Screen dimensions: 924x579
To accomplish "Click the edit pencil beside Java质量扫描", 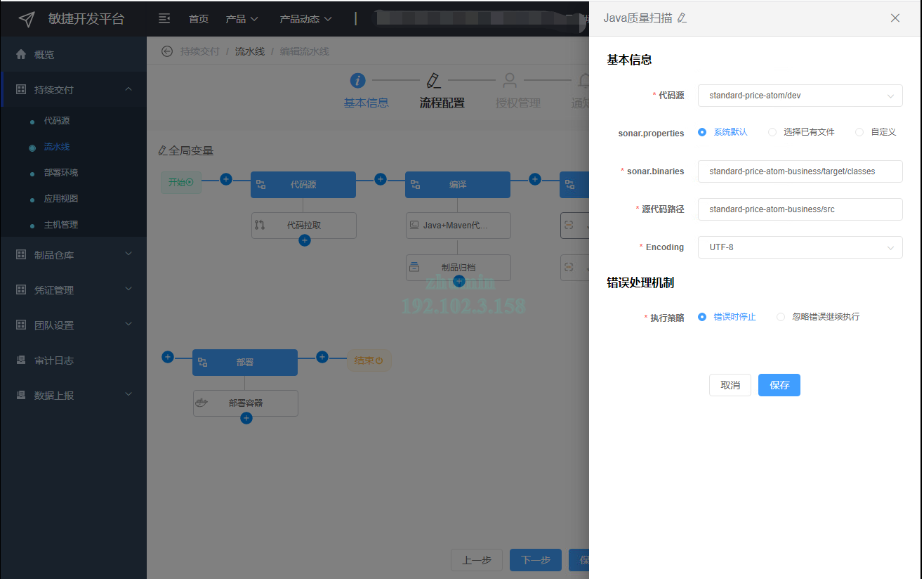I will pos(682,18).
